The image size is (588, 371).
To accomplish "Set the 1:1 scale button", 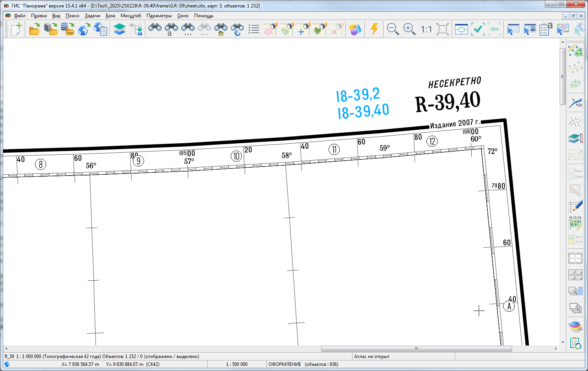I will coord(426,29).
